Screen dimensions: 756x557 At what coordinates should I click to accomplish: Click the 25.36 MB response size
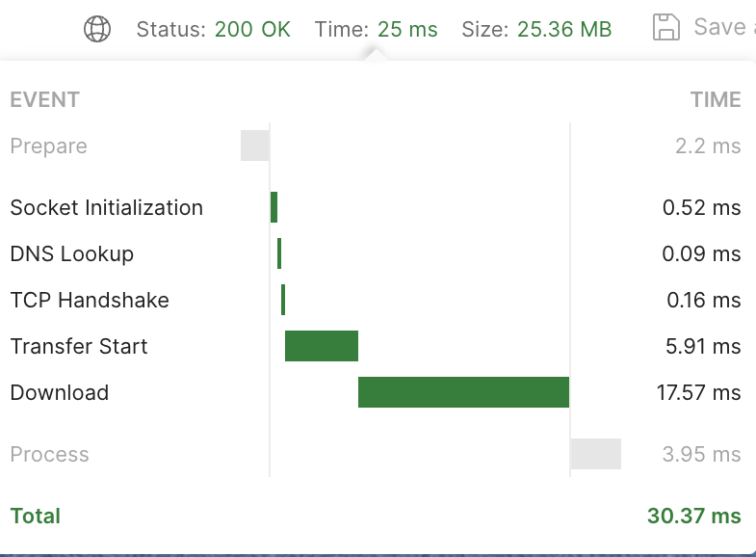[564, 30]
